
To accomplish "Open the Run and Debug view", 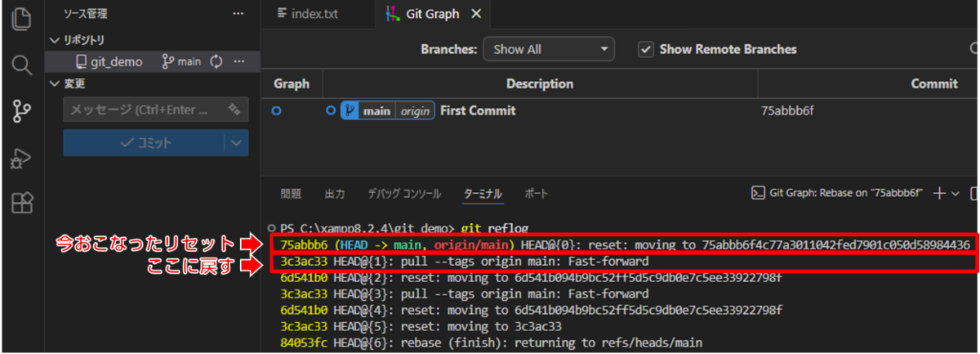I will click(22, 158).
